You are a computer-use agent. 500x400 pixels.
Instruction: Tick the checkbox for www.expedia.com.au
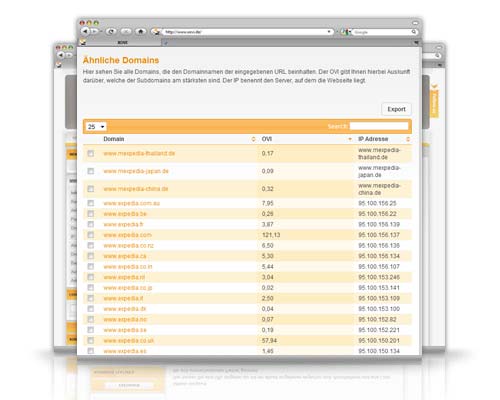pyautogui.click(x=91, y=203)
